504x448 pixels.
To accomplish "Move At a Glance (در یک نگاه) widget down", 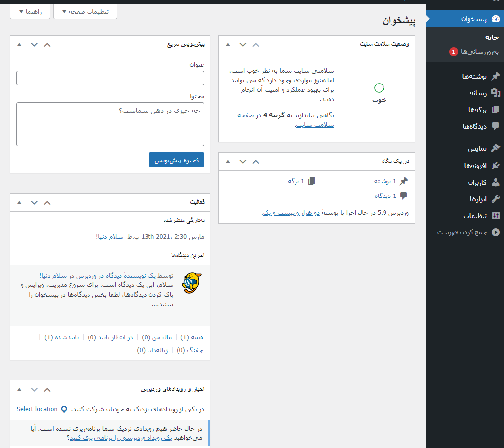I will click(x=243, y=162).
